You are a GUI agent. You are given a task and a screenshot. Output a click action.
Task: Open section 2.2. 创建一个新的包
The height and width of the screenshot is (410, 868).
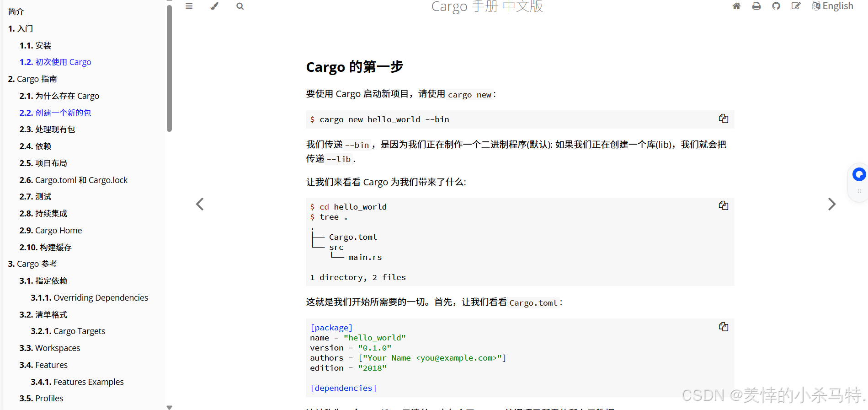(x=55, y=113)
